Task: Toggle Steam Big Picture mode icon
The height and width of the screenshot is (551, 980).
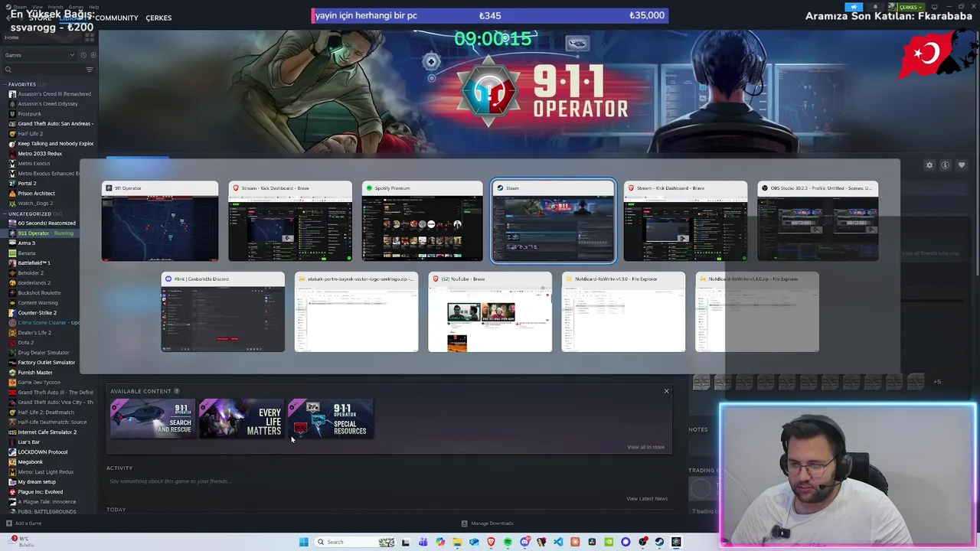Action: [x=934, y=7]
